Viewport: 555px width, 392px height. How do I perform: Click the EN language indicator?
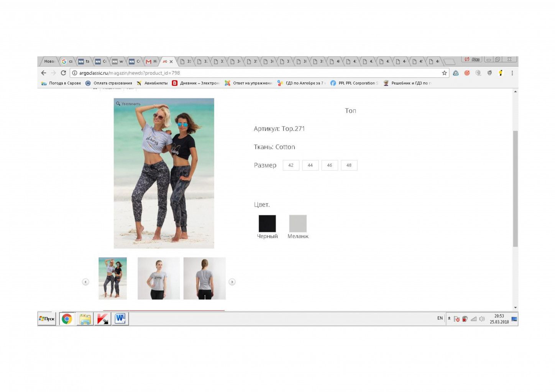tap(440, 318)
